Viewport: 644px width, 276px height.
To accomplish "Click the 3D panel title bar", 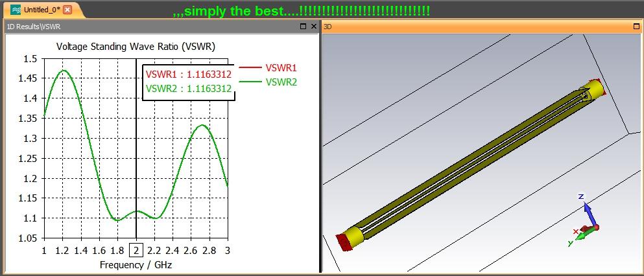I will (481, 27).
